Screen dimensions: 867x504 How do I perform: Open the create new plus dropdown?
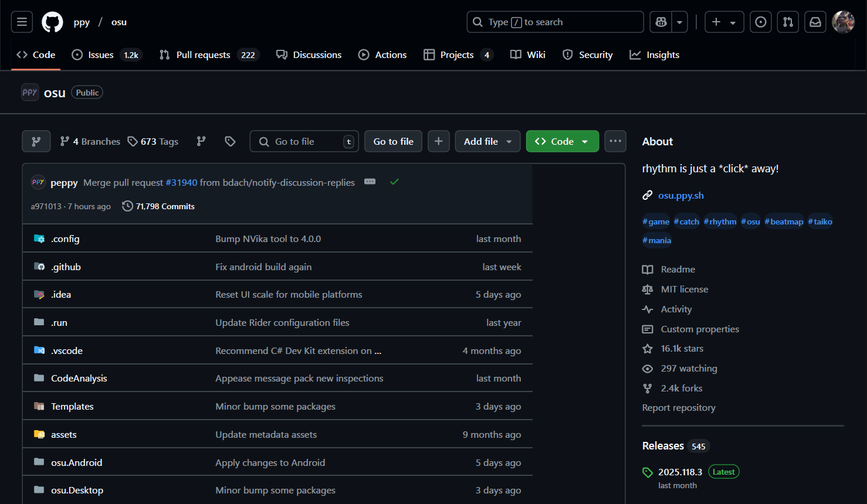click(x=724, y=22)
